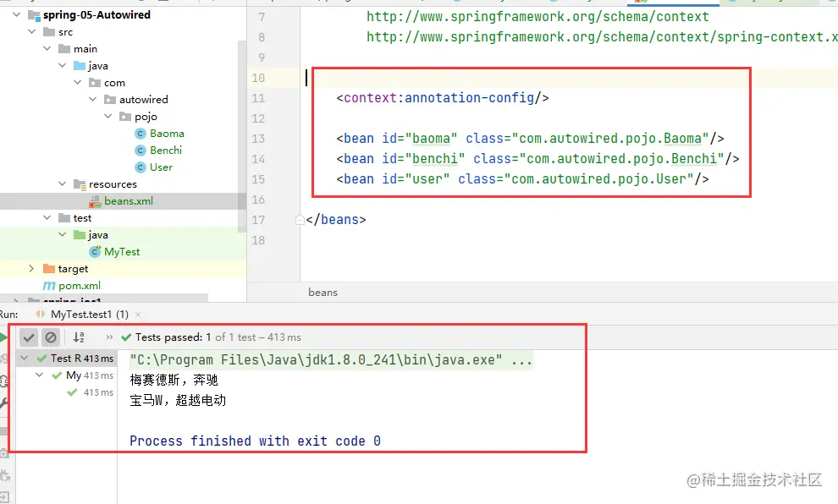Viewport: 838px width, 504px height.
Task: Click the autowired package icon
Action: click(x=110, y=99)
